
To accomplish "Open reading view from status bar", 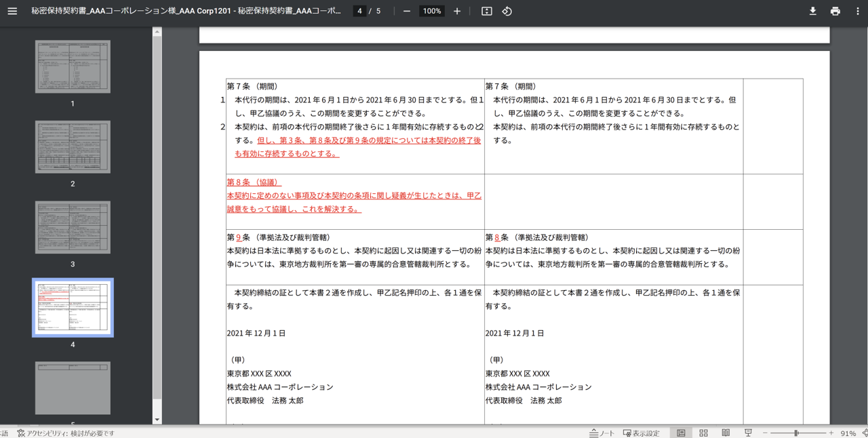I will [x=726, y=433].
